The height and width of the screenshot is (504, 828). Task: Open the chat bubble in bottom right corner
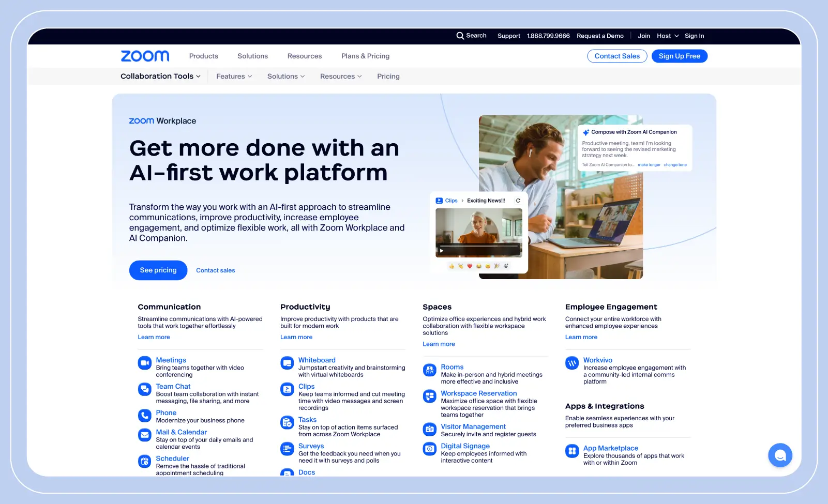point(780,455)
